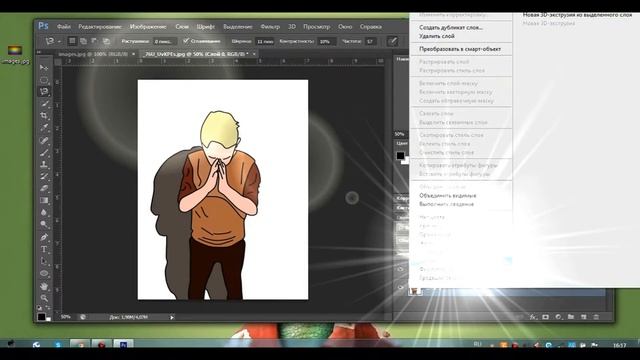Click the Контрастность contrast input field

click(x=327, y=41)
